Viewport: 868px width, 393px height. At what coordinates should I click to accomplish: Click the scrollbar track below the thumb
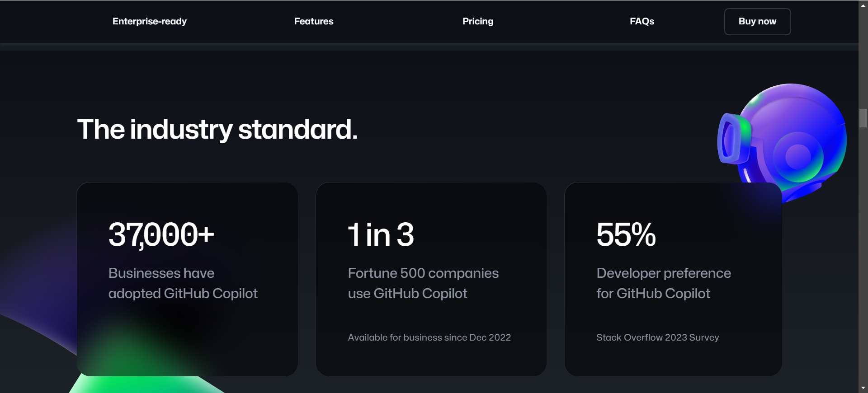click(863, 255)
